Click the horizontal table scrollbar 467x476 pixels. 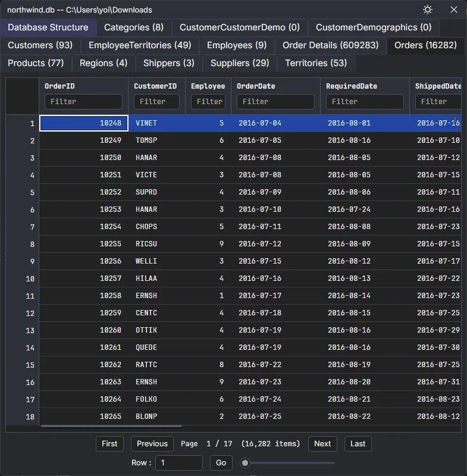111,426
